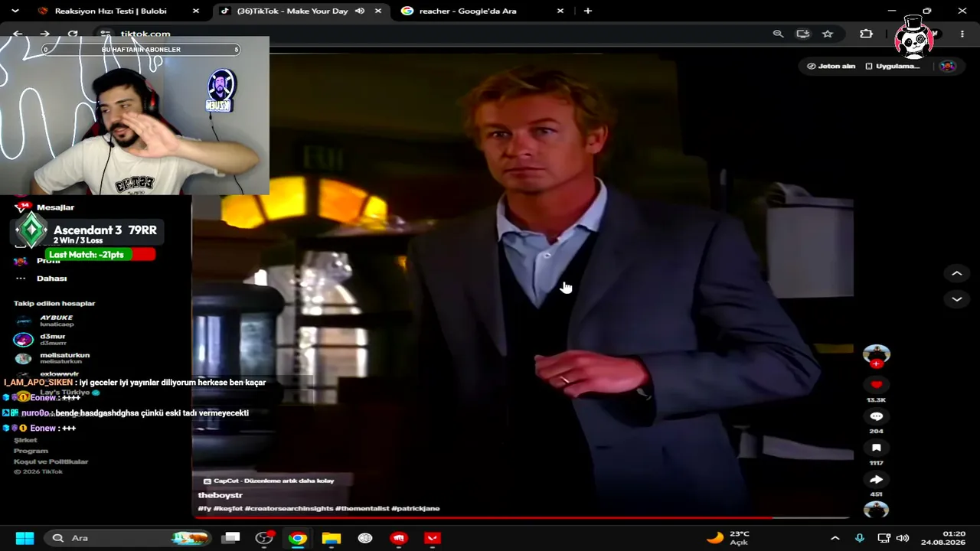Viewport: 980px width, 551px height.
Task: Open Dahası in the TikTok sidebar
Action: click(x=51, y=279)
